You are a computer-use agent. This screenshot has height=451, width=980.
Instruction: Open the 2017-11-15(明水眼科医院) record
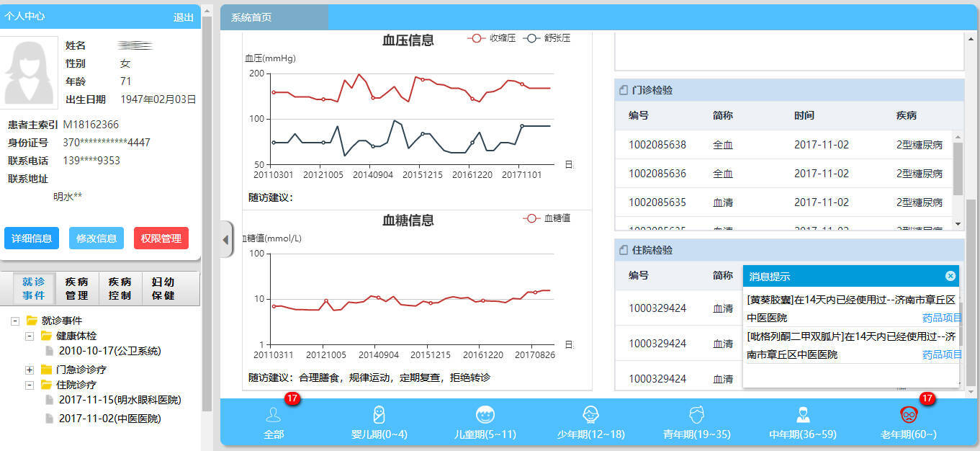tap(120, 400)
